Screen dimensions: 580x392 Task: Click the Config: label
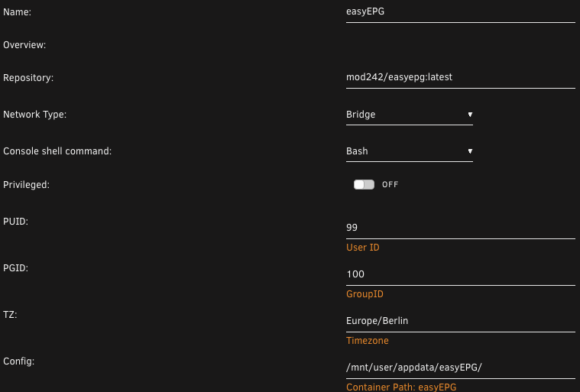[18, 361]
